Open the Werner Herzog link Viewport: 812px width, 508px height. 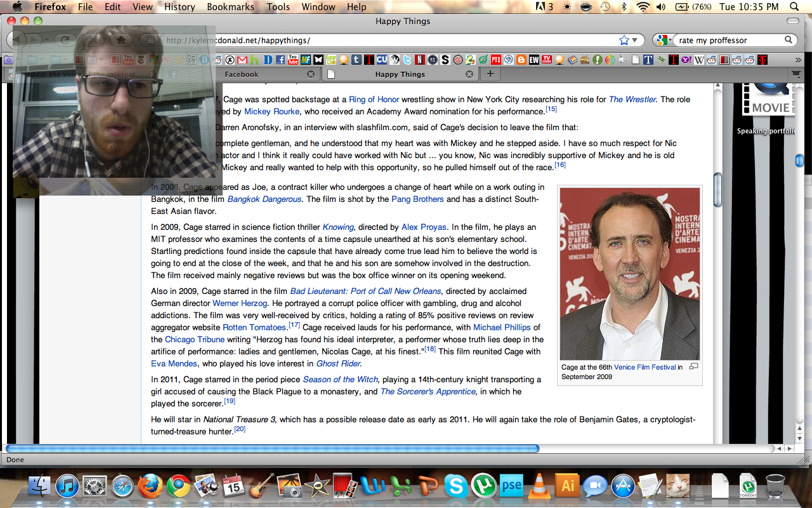click(x=240, y=304)
